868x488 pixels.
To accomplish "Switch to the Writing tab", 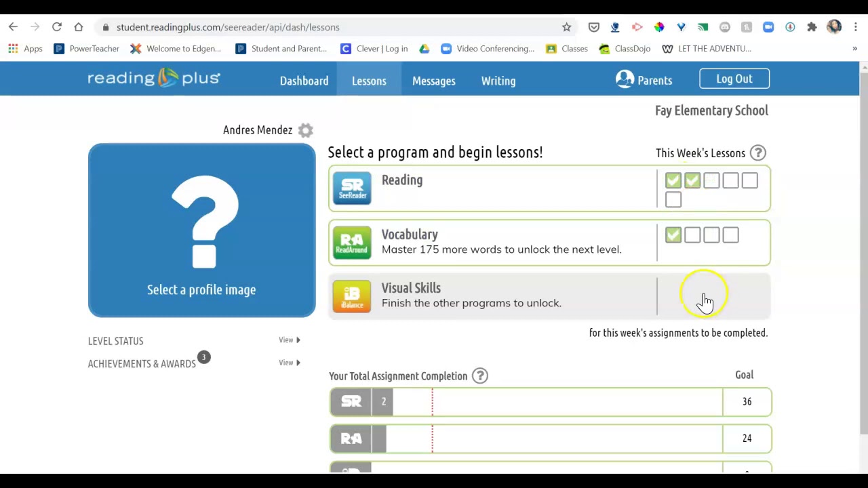I will (498, 81).
